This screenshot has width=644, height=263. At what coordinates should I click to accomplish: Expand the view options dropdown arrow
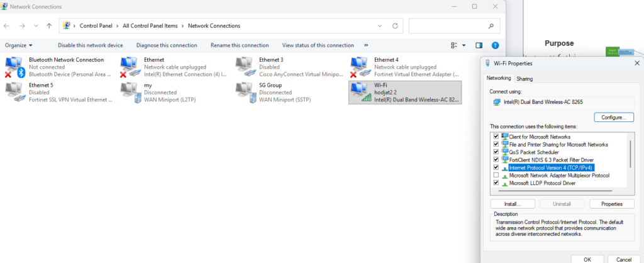point(464,45)
